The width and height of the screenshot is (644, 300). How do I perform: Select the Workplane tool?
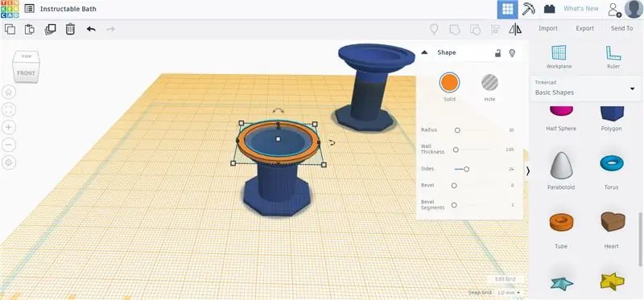[x=559, y=56]
